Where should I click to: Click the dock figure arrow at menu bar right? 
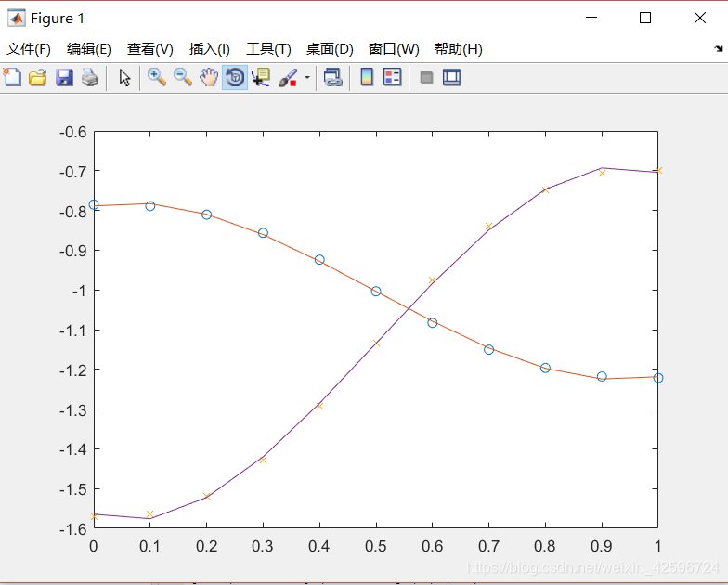click(719, 48)
